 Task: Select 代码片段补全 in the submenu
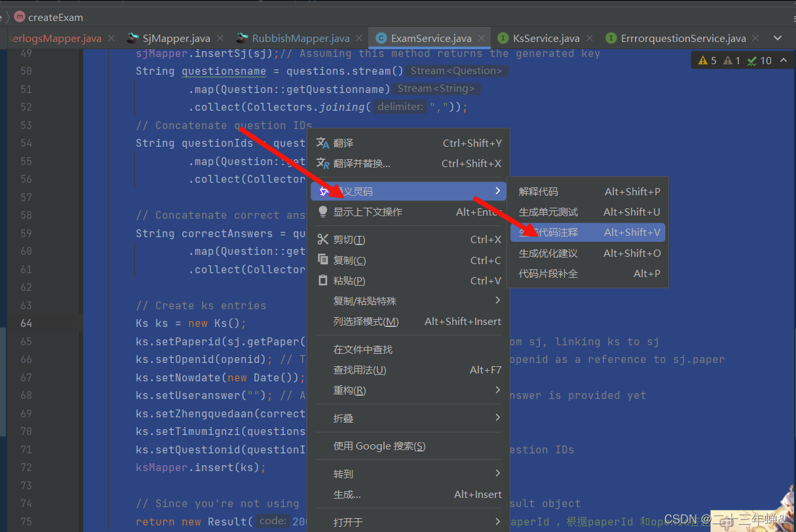(588, 273)
